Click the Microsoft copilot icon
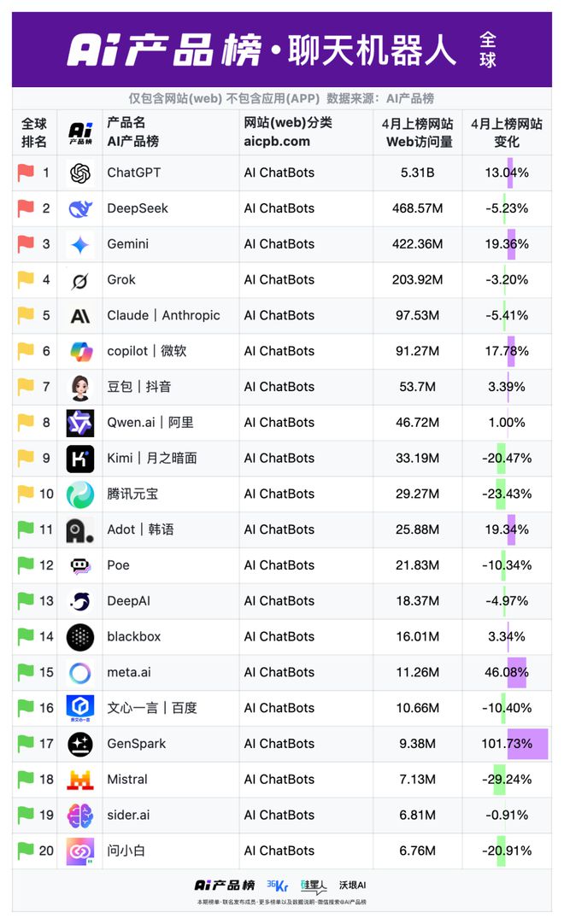Image resolution: width=564 pixels, height=924 pixels. [x=79, y=352]
